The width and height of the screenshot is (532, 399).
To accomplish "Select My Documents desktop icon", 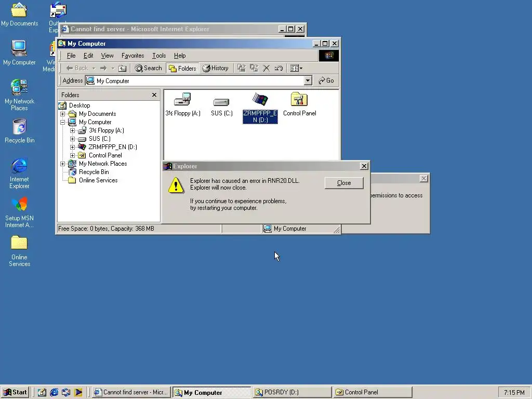I will point(19,14).
